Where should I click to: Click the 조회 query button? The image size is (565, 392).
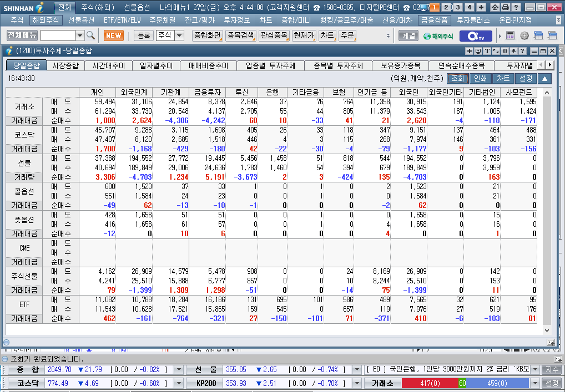click(x=458, y=79)
